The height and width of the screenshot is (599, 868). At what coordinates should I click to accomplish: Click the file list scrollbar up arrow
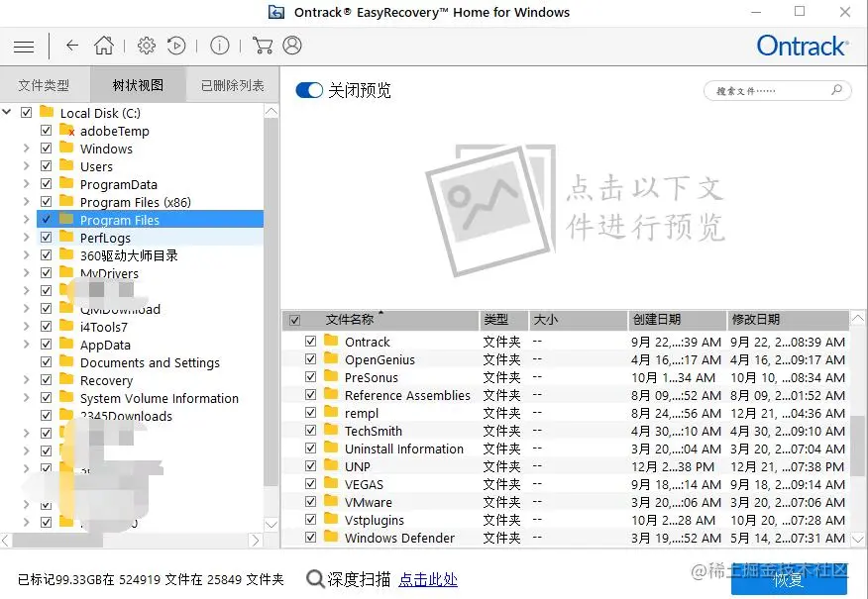pyautogui.click(x=857, y=319)
